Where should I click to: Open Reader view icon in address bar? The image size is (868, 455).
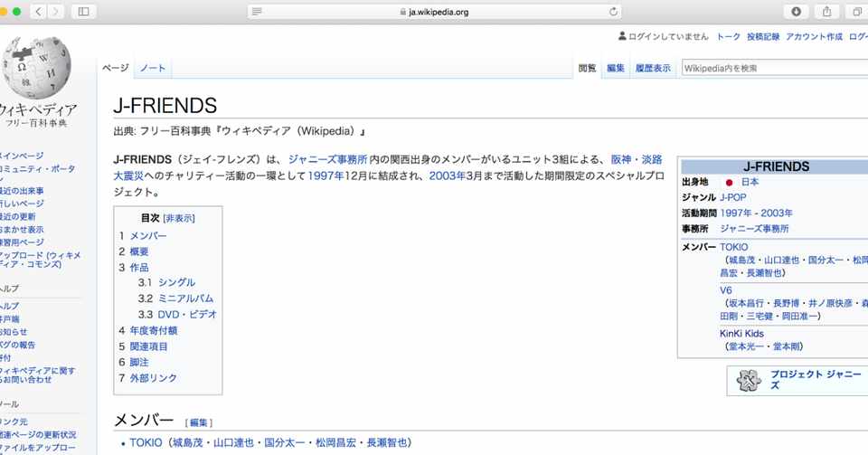[x=256, y=12]
